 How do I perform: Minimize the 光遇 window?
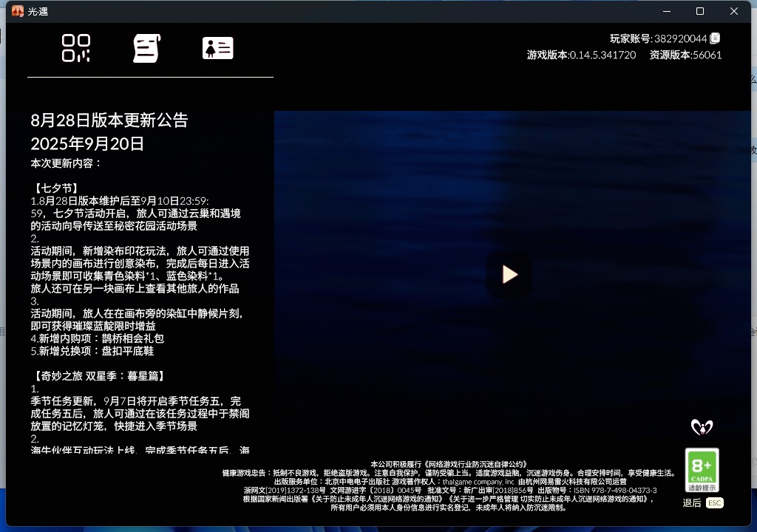pyautogui.click(x=667, y=11)
